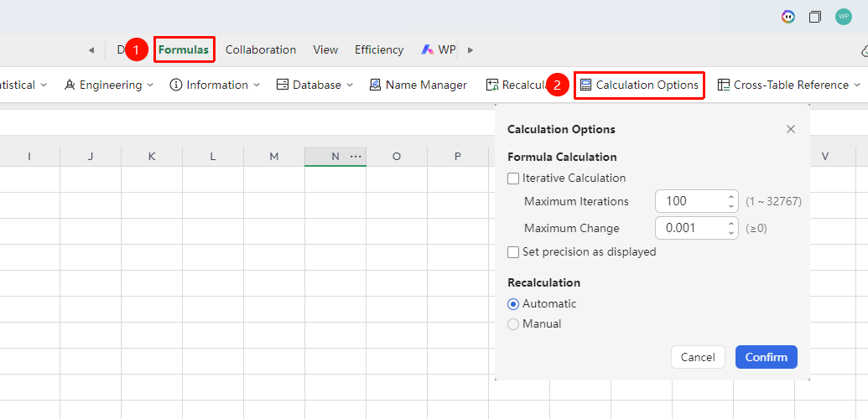Click the tab overview squares icon
This screenshot has height=419, width=868.
tap(815, 17)
